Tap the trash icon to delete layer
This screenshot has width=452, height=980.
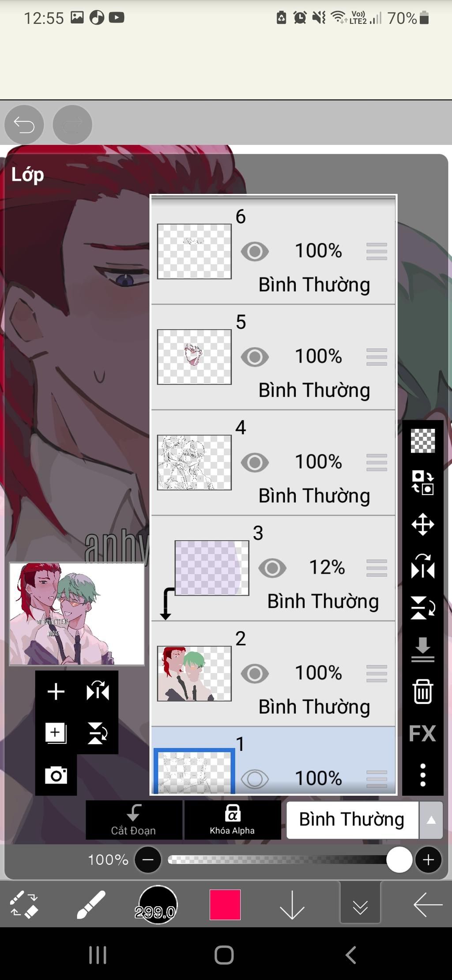(x=422, y=692)
